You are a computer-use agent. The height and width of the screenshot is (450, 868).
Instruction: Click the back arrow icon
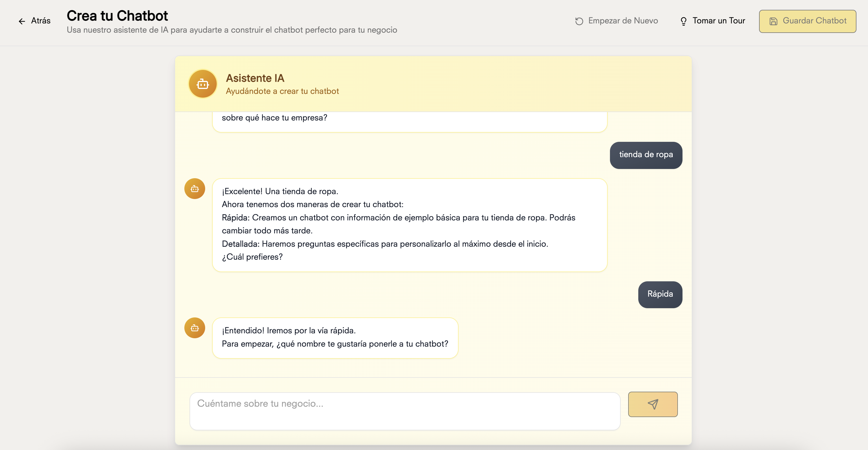(22, 21)
